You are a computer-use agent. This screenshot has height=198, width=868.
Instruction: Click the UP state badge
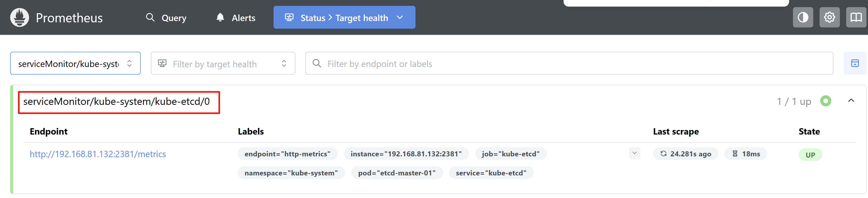[810, 155]
